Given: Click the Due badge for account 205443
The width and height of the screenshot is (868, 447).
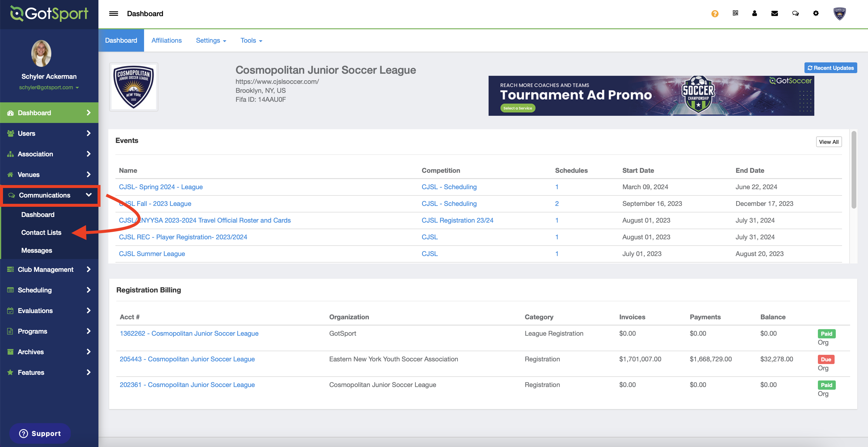Looking at the screenshot, I should pos(826,359).
